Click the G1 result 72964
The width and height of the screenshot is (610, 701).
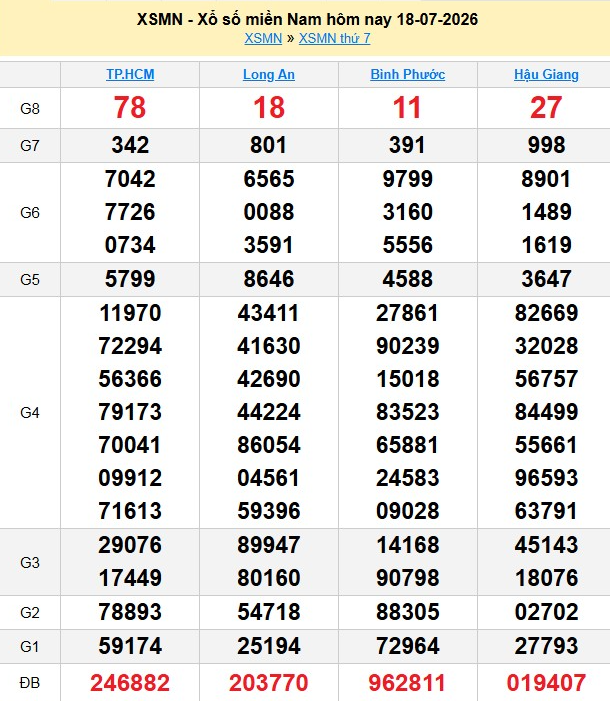[x=407, y=646]
